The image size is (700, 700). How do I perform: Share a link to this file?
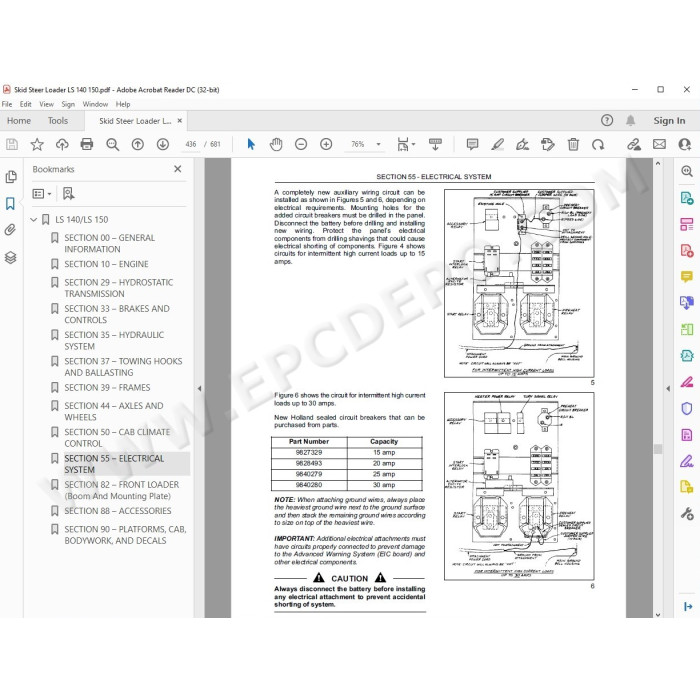[x=634, y=144]
